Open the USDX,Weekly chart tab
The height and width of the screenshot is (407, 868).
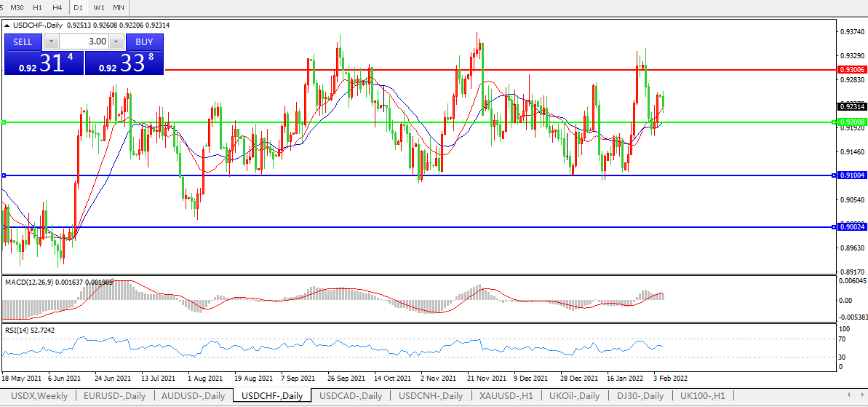coord(39,396)
